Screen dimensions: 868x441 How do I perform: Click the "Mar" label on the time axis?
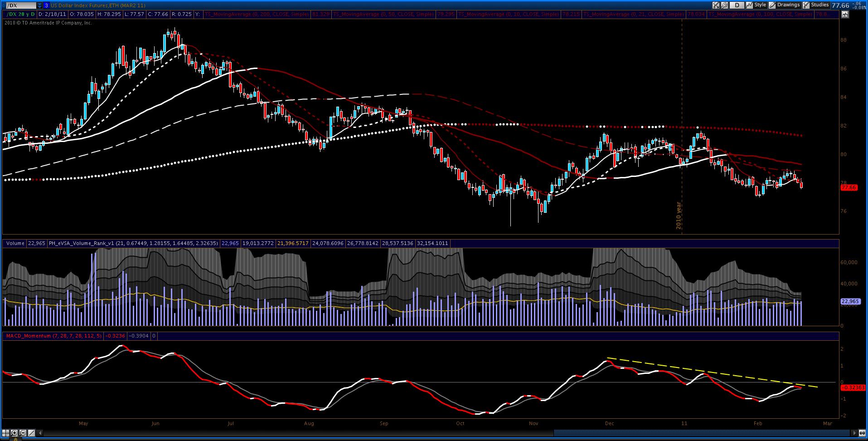tap(828, 423)
